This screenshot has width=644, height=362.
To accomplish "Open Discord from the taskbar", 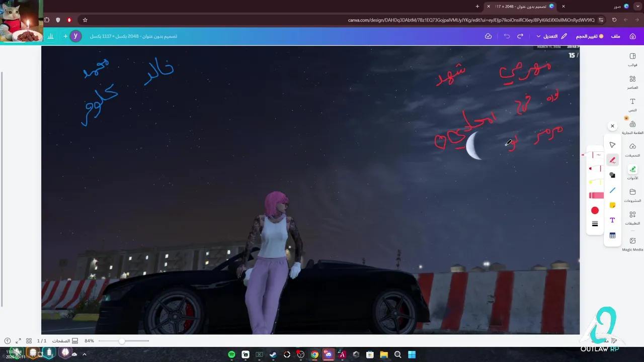I will pos(328,354).
